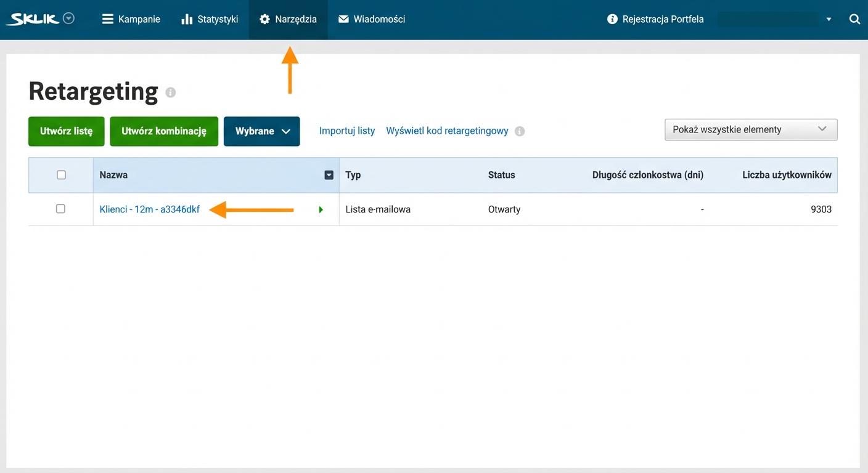Open the Wiadomości menu
Image resolution: width=868 pixels, height=473 pixels.
coord(372,19)
